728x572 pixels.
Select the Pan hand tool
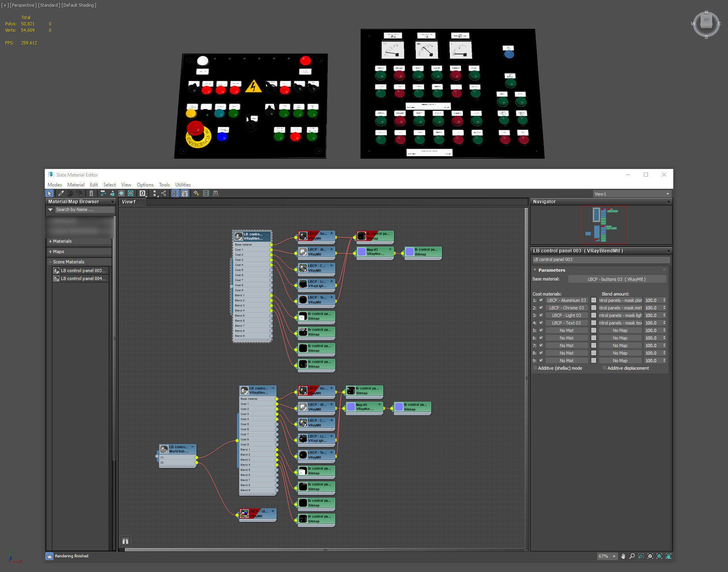pyautogui.click(x=623, y=556)
